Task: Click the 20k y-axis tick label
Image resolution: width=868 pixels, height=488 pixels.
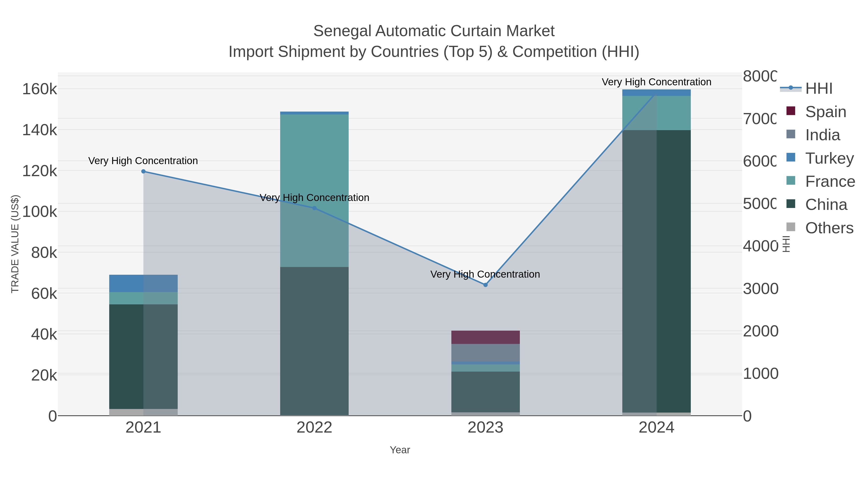Action: point(44,375)
